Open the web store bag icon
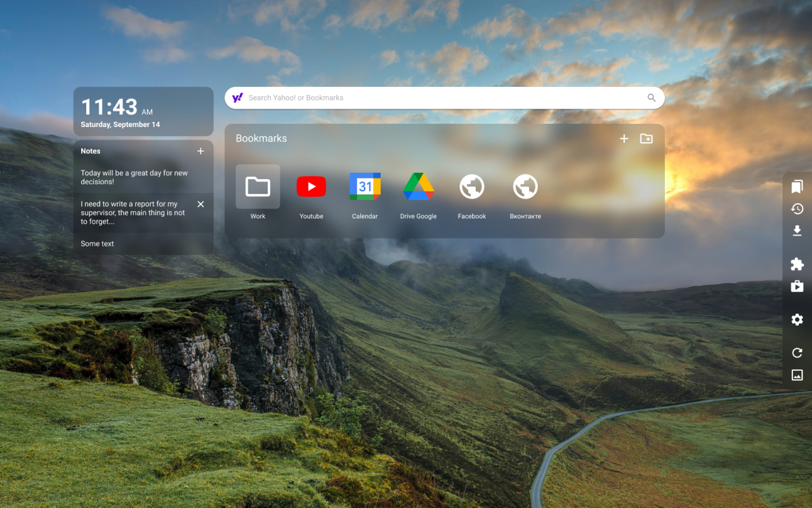Viewport: 812px width, 508px height. pos(797,286)
